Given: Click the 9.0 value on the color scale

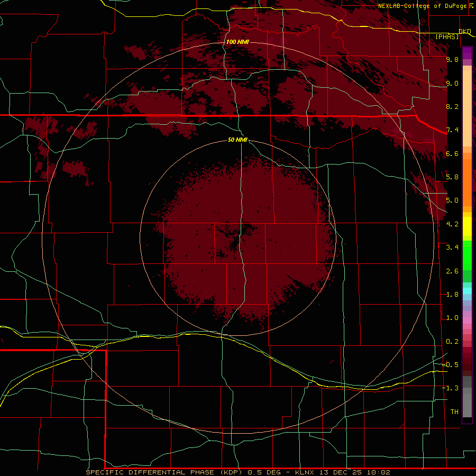Looking at the screenshot, I should [x=452, y=83].
